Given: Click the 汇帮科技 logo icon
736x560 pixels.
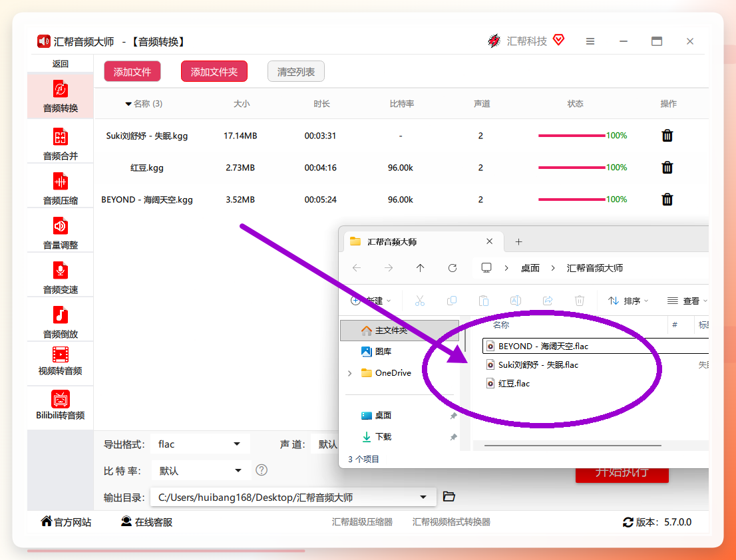Looking at the screenshot, I should coord(494,41).
